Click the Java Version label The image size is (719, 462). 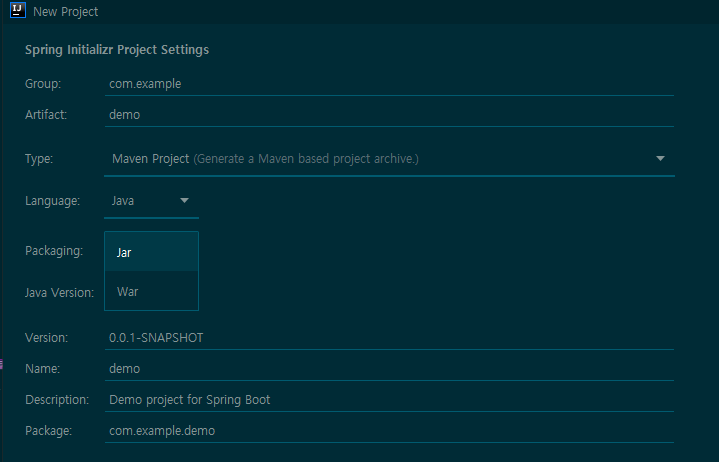coord(60,293)
